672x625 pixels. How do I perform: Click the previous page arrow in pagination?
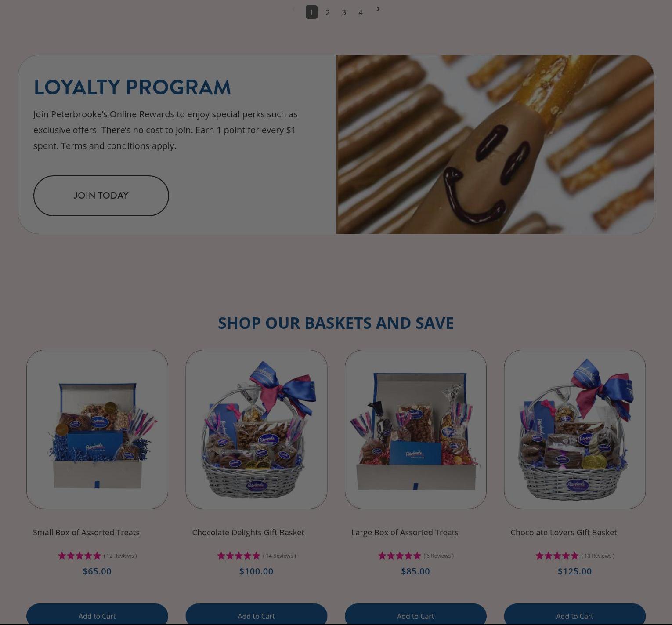293,9
